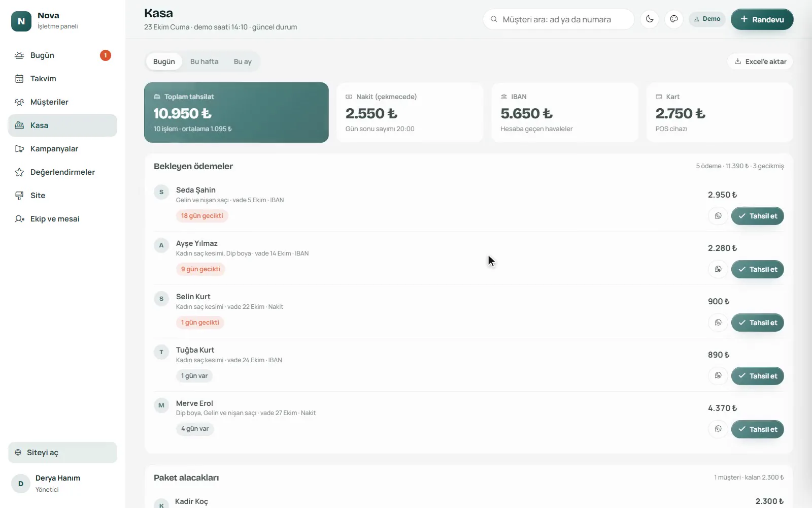The image size is (812, 508).
Task: Export with Excel'e aktar button
Action: tap(760, 61)
